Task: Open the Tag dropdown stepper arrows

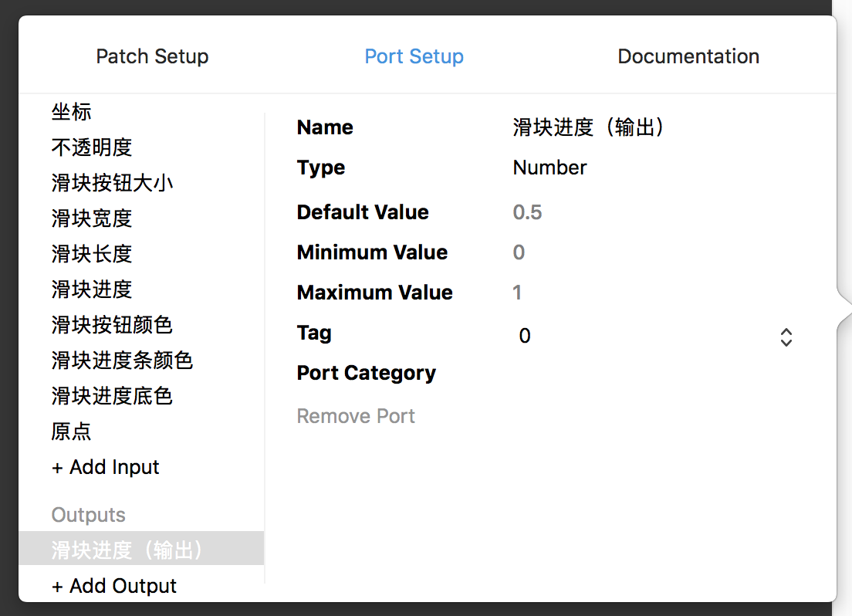Action: [786, 337]
